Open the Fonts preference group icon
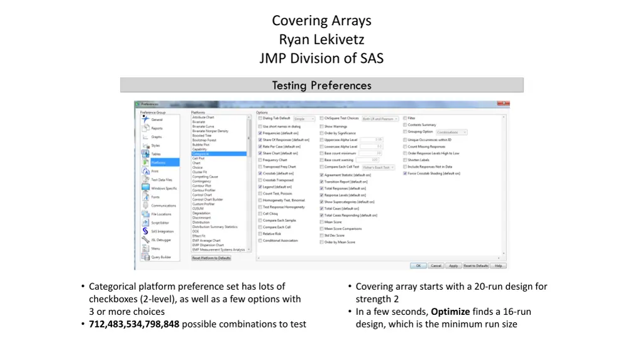The height and width of the screenshot is (362, 644). 145,197
